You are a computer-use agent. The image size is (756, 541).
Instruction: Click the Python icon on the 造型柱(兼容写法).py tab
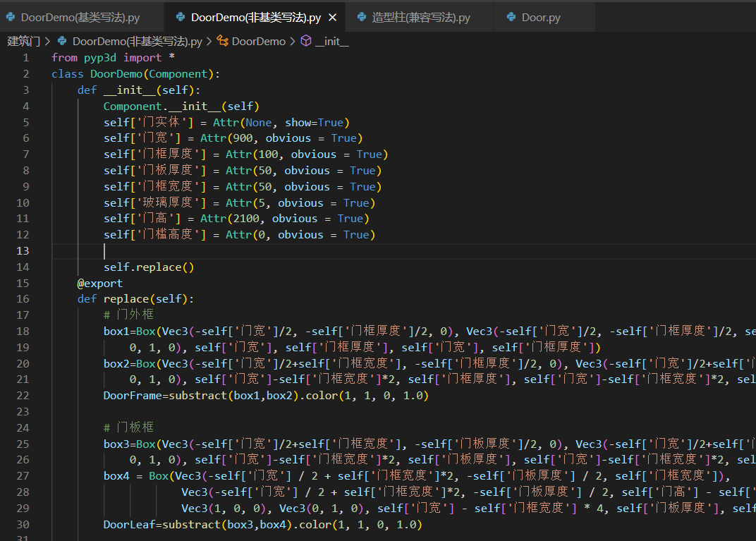(x=361, y=18)
